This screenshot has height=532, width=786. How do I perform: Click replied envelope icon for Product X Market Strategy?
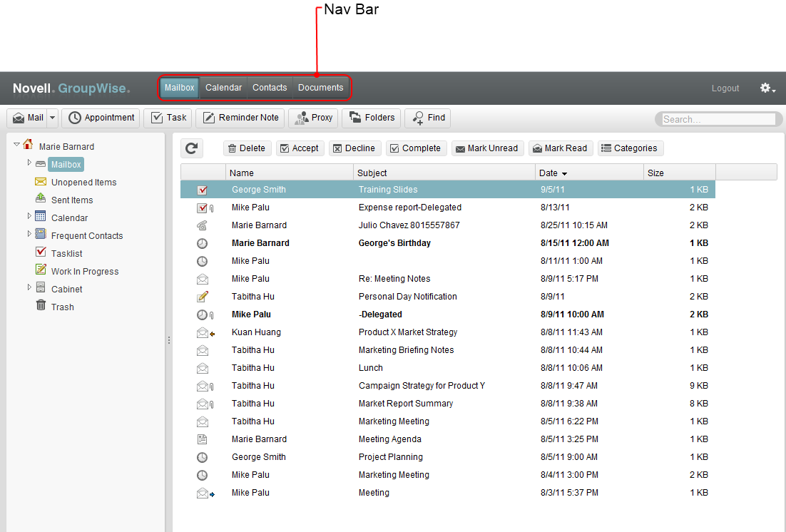point(202,332)
